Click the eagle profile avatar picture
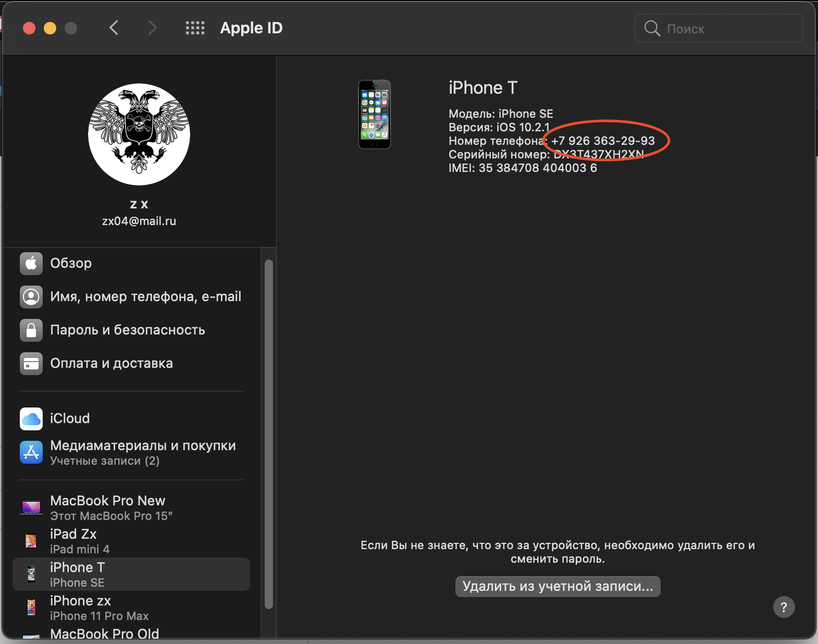 [x=139, y=134]
